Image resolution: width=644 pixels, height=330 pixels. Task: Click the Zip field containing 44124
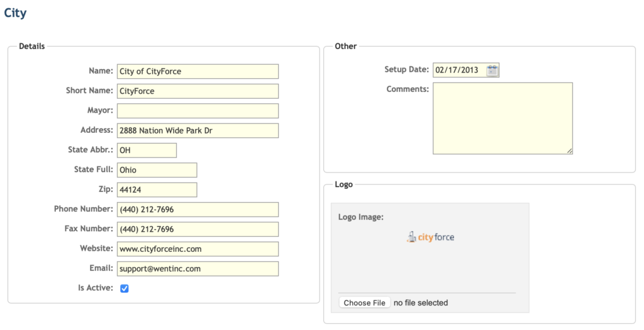tap(157, 190)
